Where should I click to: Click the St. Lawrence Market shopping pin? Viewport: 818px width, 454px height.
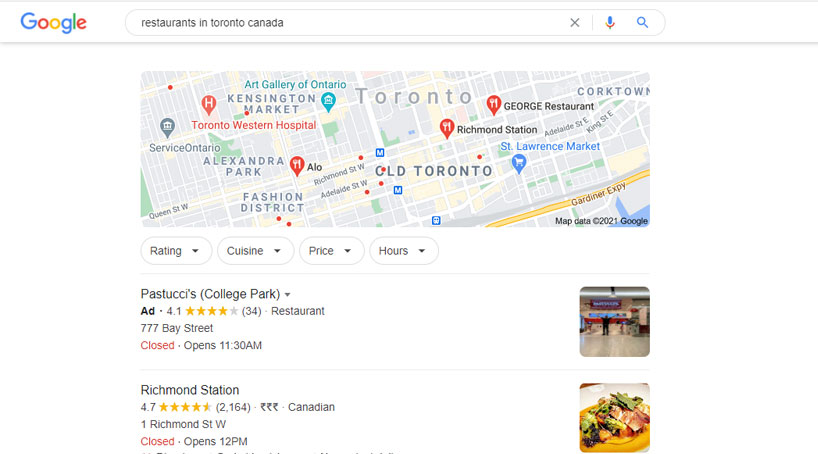[519, 164]
